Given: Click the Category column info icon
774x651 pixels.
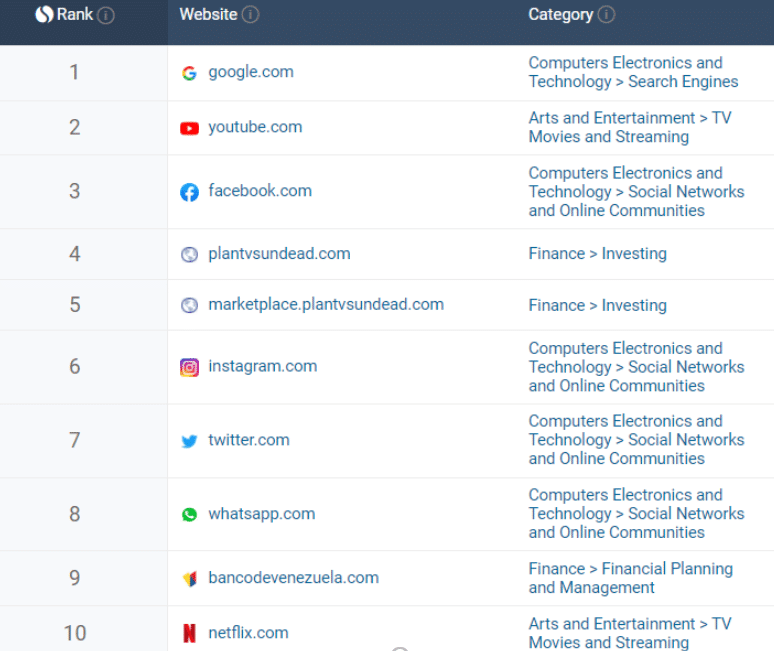Looking at the screenshot, I should pyautogui.click(x=606, y=15).
